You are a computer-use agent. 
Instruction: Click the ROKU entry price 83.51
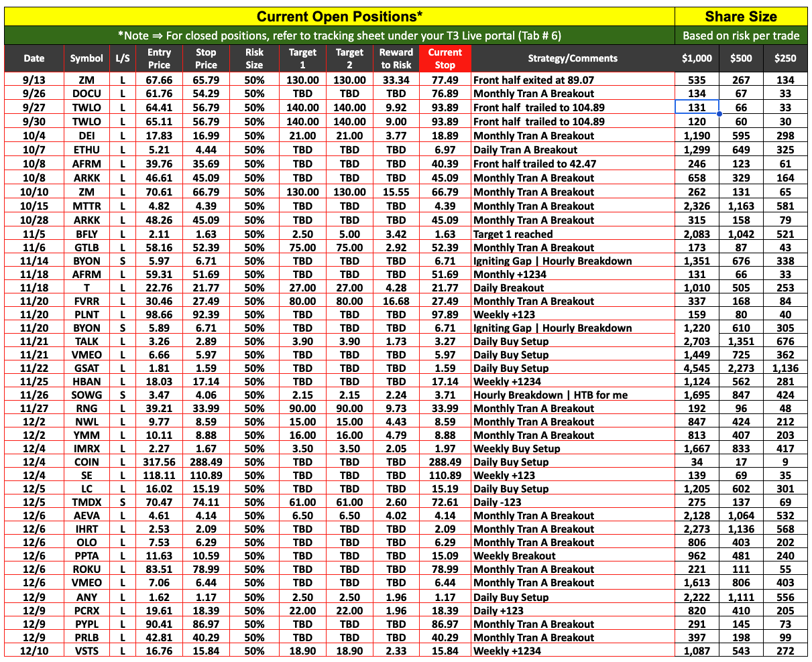tap(159, 570)
